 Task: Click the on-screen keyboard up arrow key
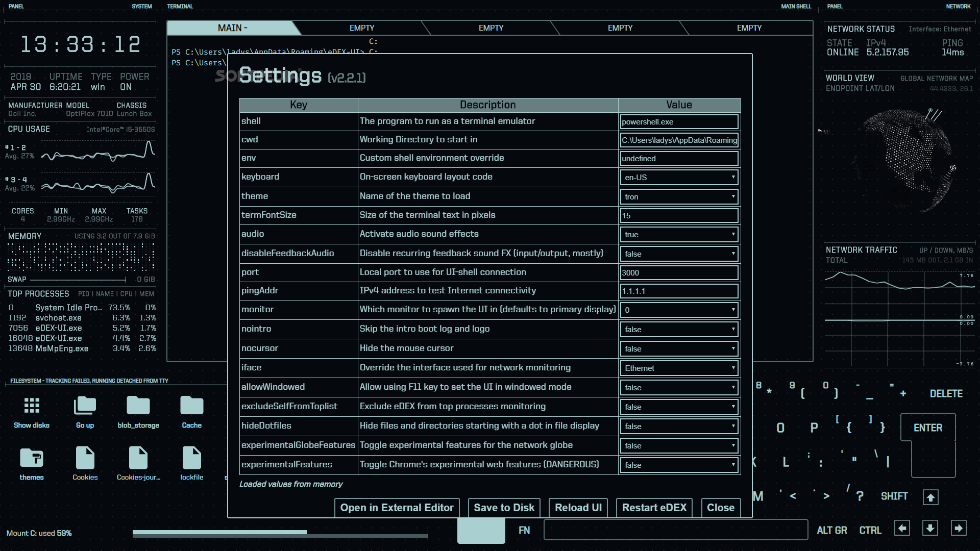(930, 497)
